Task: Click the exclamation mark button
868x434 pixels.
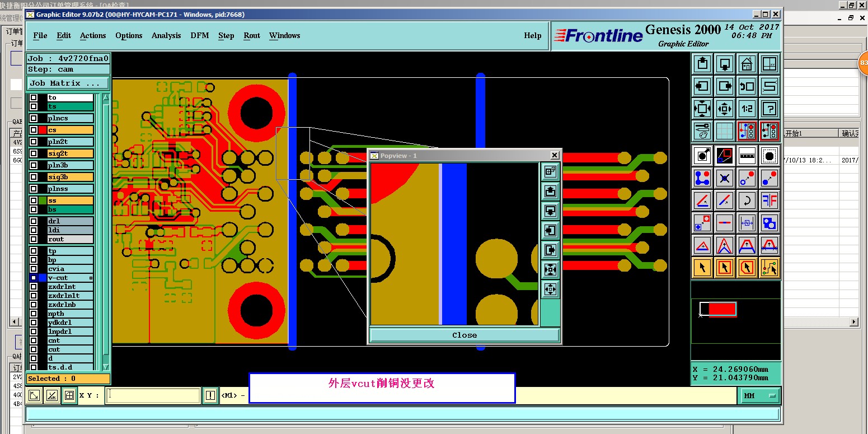Action: [210, 395]
